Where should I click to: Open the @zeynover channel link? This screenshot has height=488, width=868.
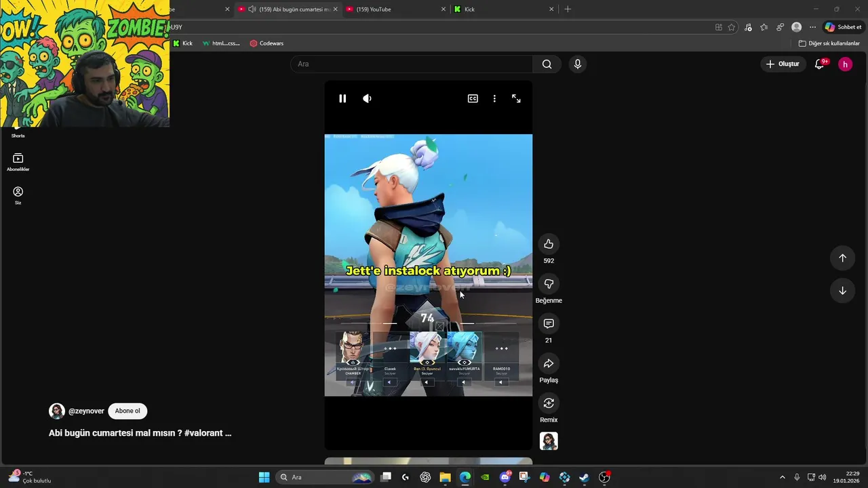[86, 411]
